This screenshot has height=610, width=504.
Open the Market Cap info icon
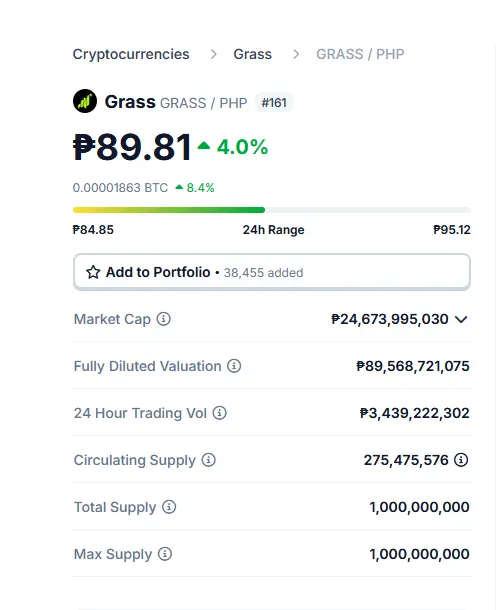pos(164,319)
